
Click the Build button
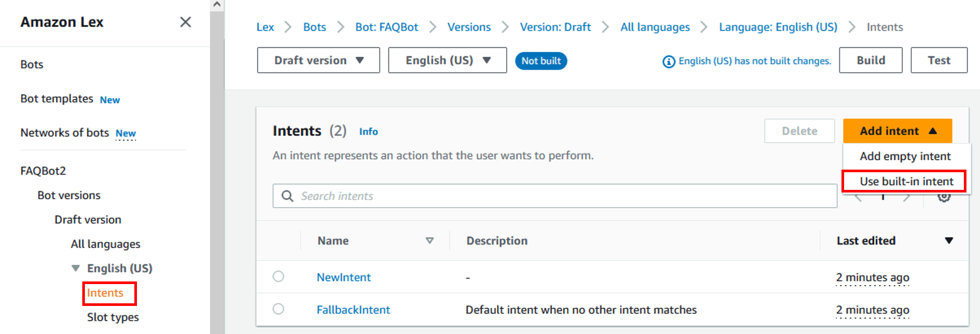871,60
